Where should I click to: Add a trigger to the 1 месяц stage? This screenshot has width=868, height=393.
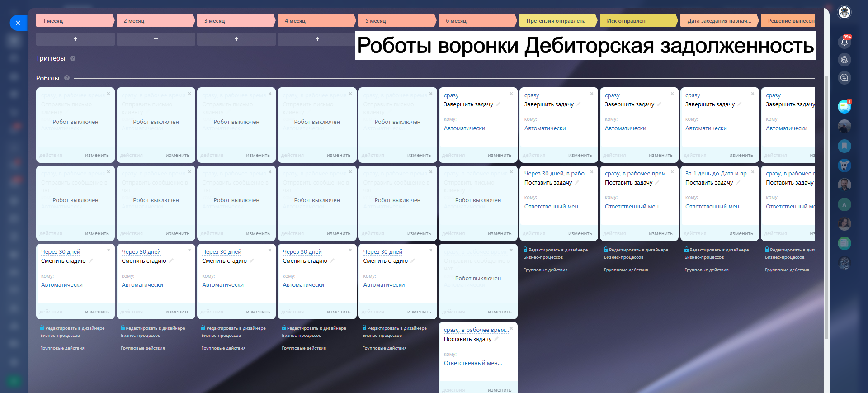(75, 39)
